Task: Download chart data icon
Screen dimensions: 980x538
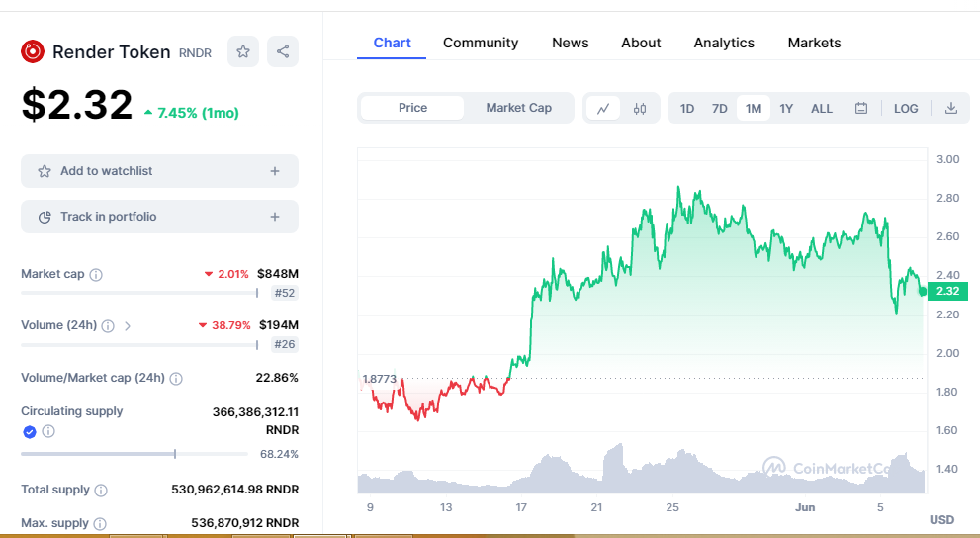Action: pos(950,108)
